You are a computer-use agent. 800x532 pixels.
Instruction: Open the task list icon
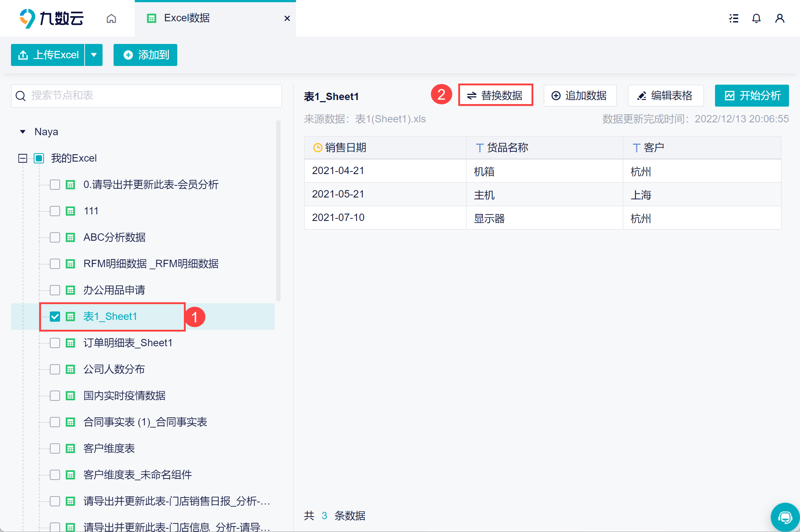[734, 18]
